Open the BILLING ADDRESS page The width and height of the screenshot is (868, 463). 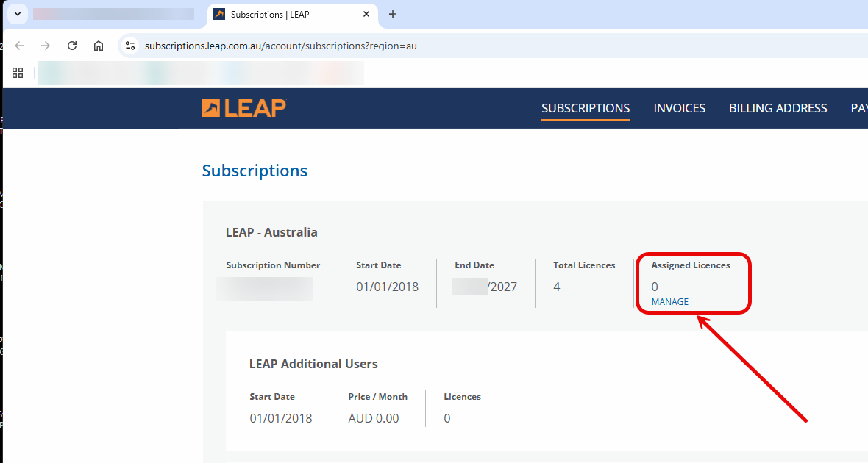pyautogui.click(x=778, y=107)
